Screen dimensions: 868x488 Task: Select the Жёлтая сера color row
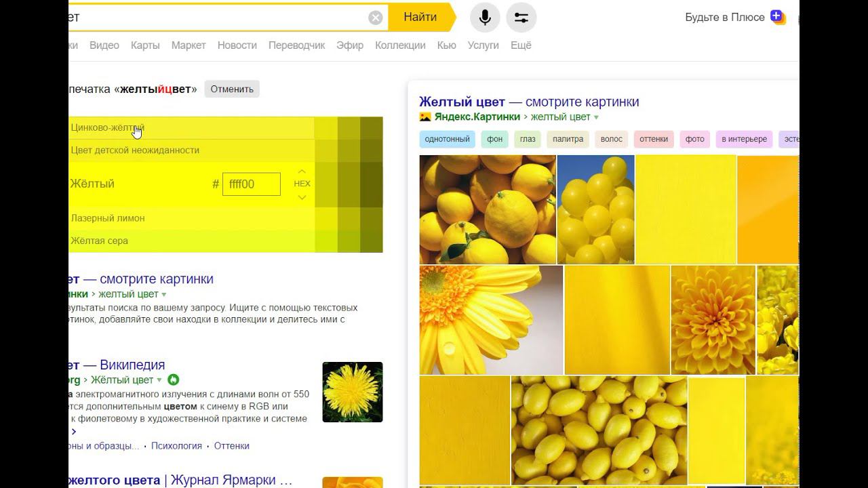click(x=191, y=241)
